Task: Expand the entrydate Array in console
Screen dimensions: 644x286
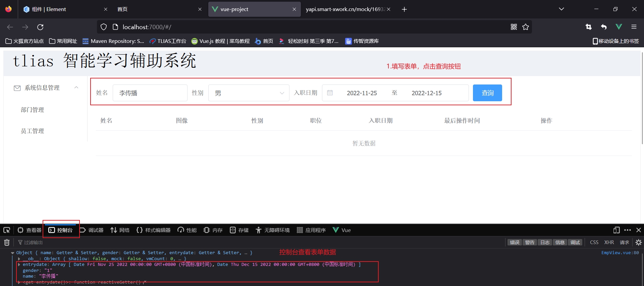Action: (x=19, y=265)
